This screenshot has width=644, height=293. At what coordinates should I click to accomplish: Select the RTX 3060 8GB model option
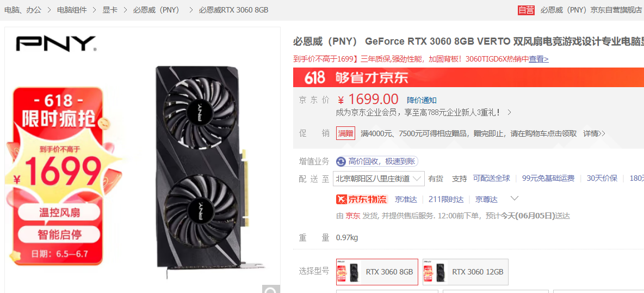pyautogui.click(x=377, y=272)
